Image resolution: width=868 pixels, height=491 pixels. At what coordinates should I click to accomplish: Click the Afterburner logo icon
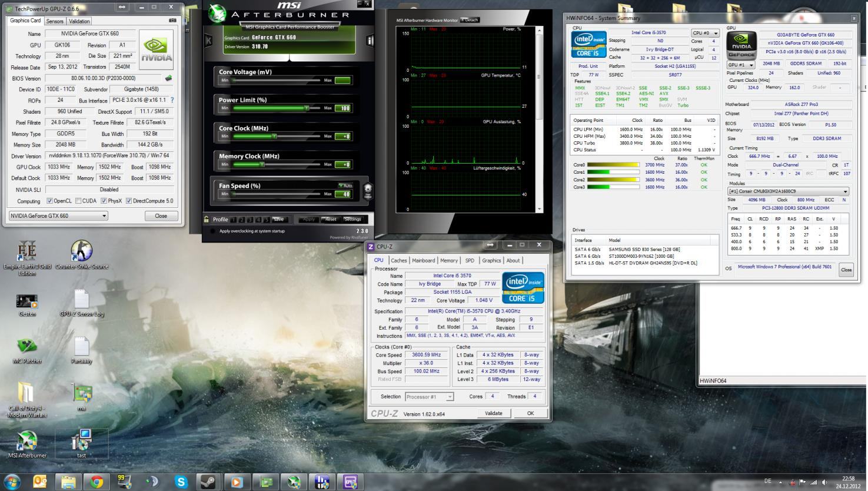tap(217, 14)
